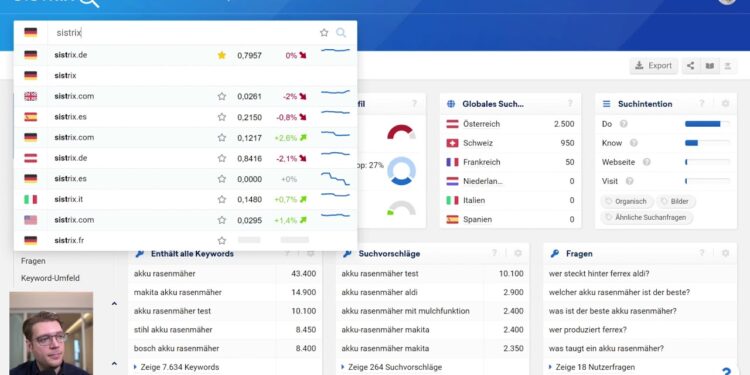Image resolution: width=750 pixels, height=375 pixels.
Task: Expand Zeige 18 Nutzerfragen
Action: click(x=592, y=367)
